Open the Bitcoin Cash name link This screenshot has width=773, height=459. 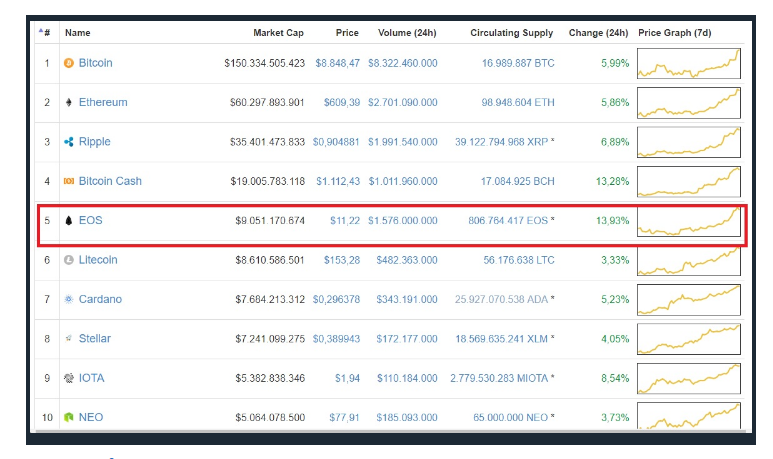[110, 181]
